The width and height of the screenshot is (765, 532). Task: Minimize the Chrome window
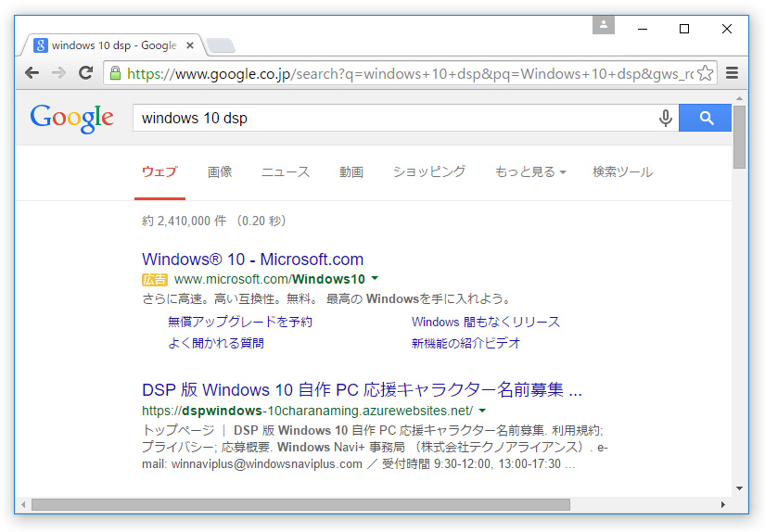click(x=643, y=29)
